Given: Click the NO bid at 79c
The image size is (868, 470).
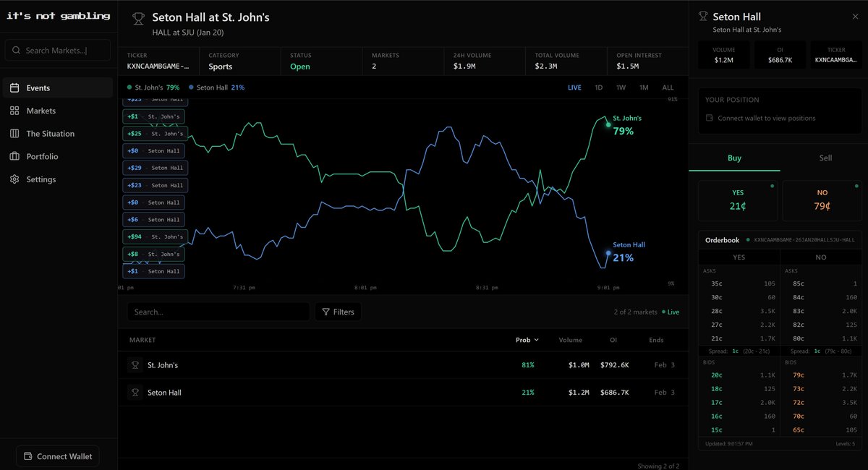Looking at the screenshot, I should pyautogui.click(x=822, y=375).
